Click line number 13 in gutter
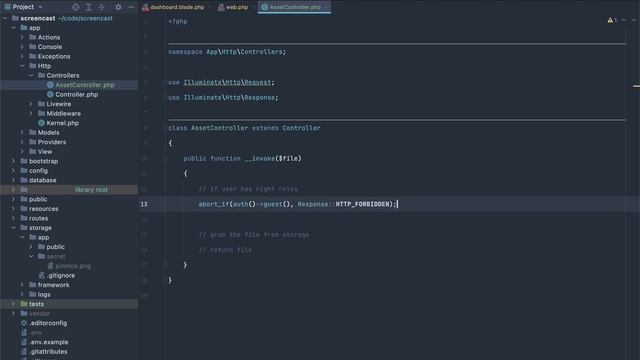The height and width of the screenshot is (360, 640). tap(144, 204)
